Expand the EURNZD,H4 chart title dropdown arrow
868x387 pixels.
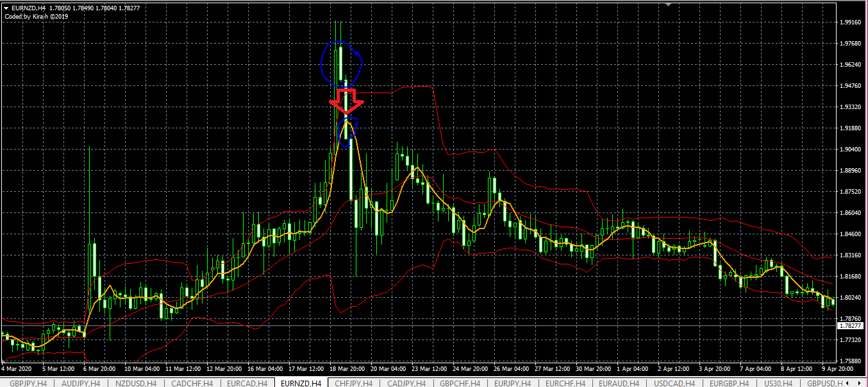pyautogui.click(x=6, y=8)
